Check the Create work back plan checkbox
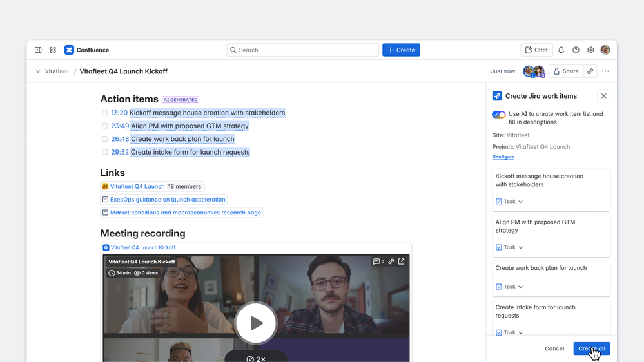Screen dimensions: 644x362 click(105, 139)
